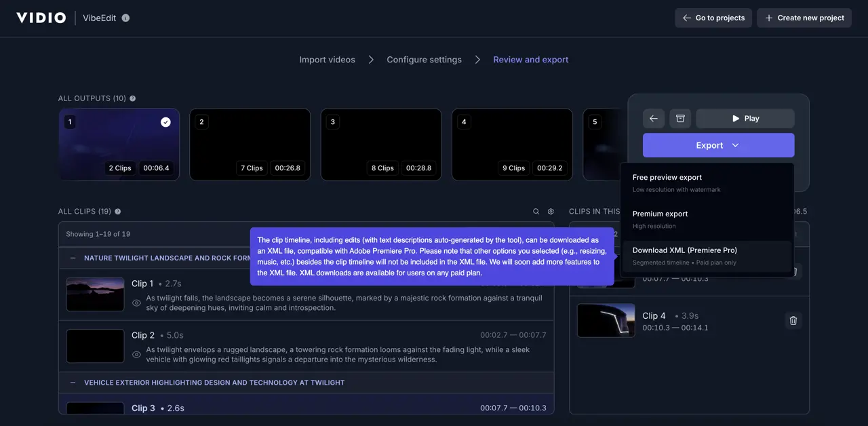The width and height of the screenshot is (868, 426).
Task: Open the Export dropdown
Action: (x=719, y=145)
